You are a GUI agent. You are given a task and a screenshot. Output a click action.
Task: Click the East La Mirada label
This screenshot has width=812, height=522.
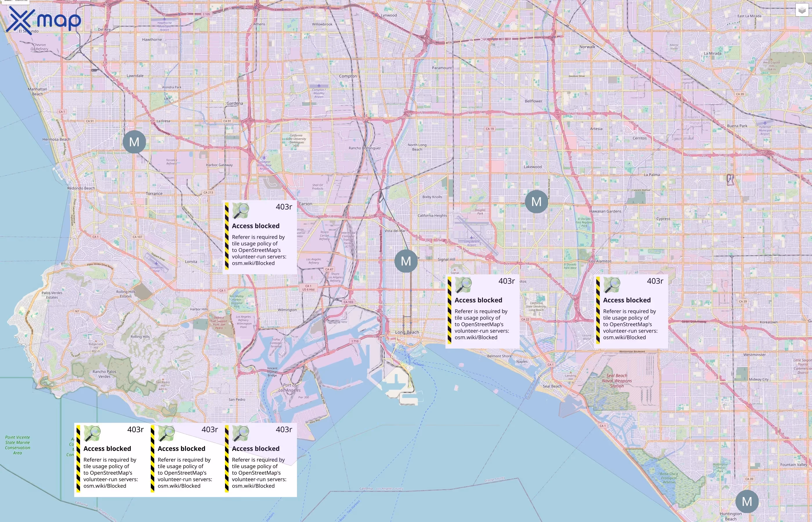749,16
